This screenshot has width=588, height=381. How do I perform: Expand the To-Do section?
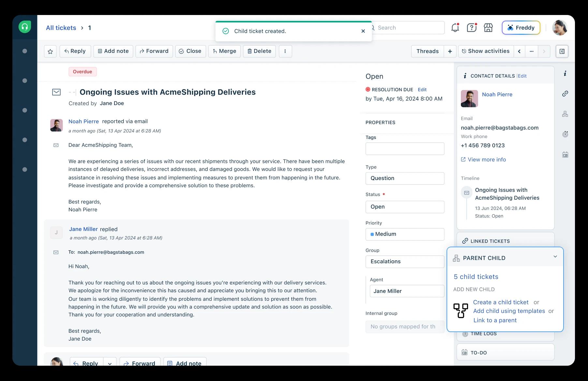(506, 352)
